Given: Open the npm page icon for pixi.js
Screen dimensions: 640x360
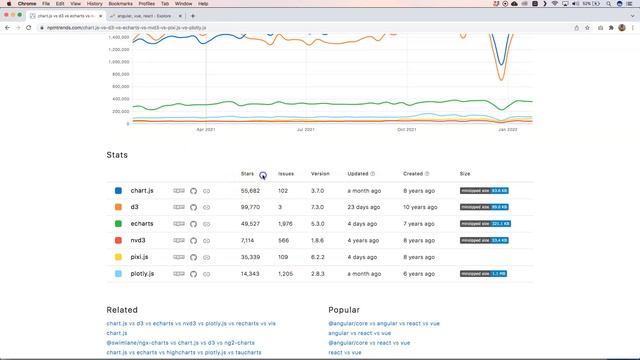Looking at the screenshot, I should (x=179, y=257).
